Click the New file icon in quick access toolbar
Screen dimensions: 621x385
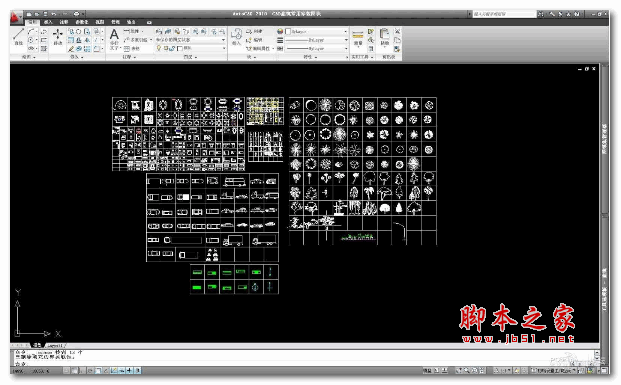pos(29,14)
